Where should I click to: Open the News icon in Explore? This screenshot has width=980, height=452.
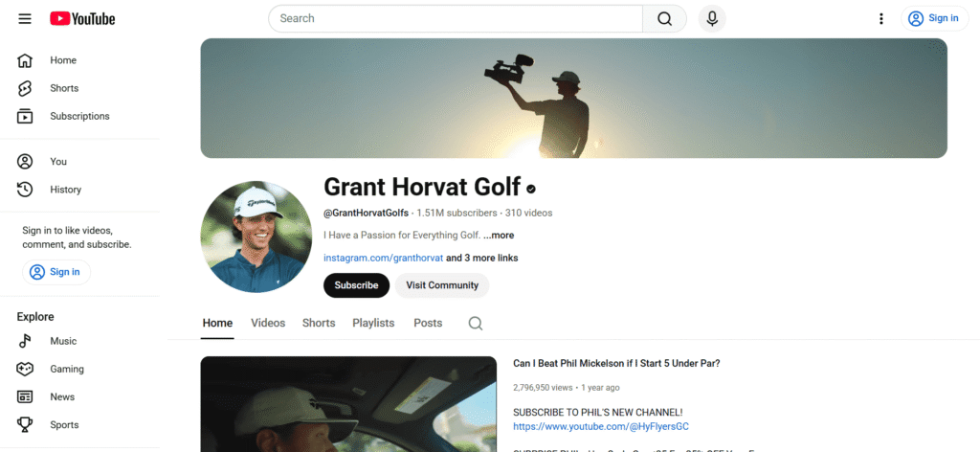coord(24,397)
